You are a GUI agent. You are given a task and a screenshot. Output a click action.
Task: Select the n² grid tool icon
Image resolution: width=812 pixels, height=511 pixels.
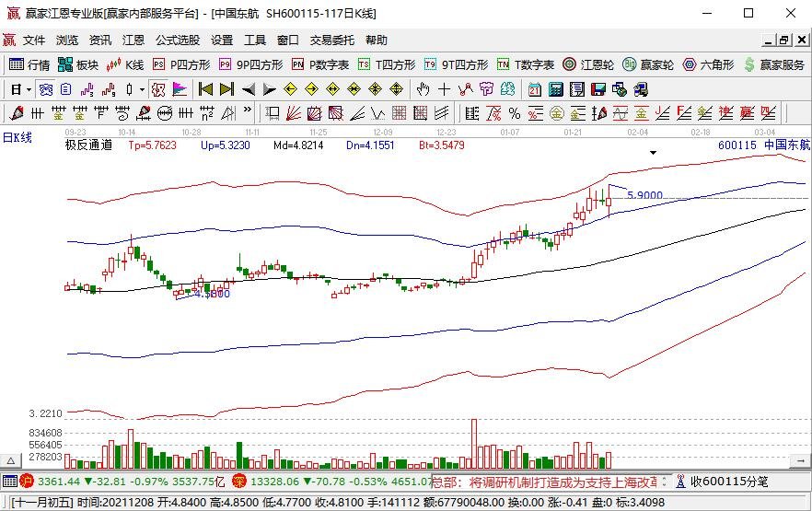point(207,113)
